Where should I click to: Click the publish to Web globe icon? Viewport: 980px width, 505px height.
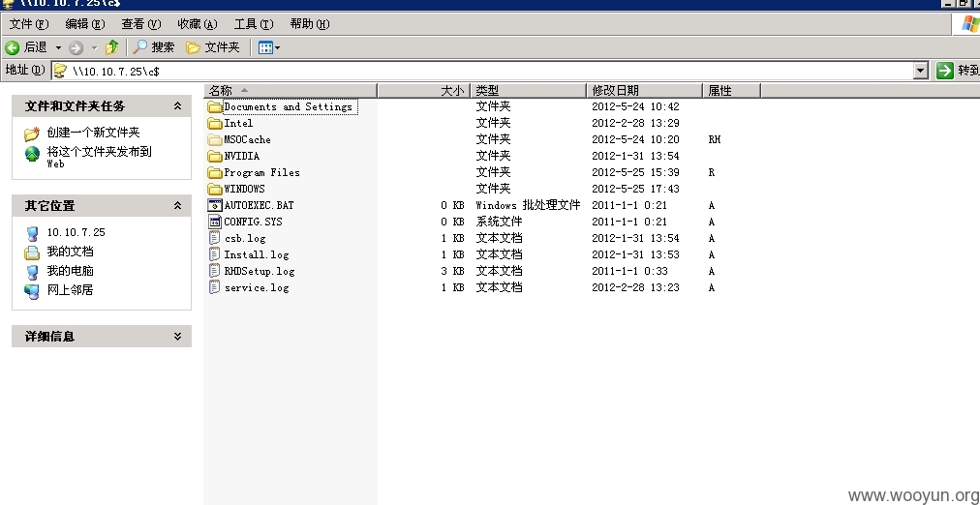click(x=32, y=154)
